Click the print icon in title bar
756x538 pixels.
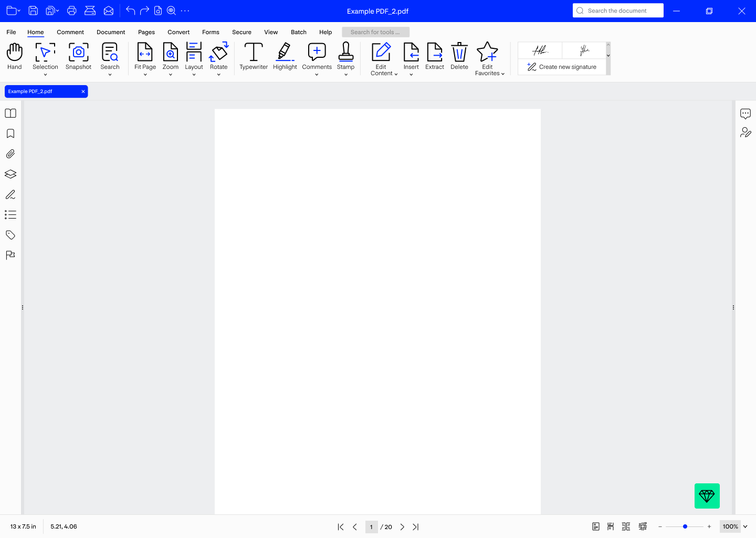[x=72, y=11]
